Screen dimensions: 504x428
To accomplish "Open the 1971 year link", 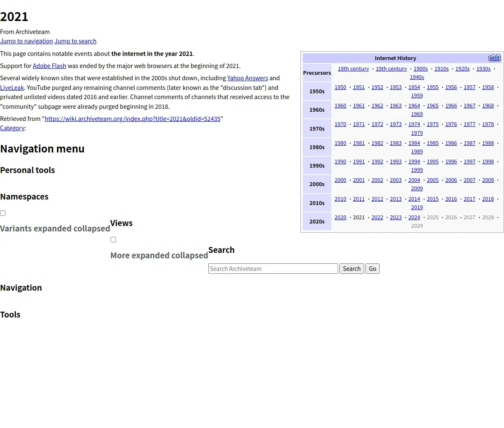I will pos(359,124).
